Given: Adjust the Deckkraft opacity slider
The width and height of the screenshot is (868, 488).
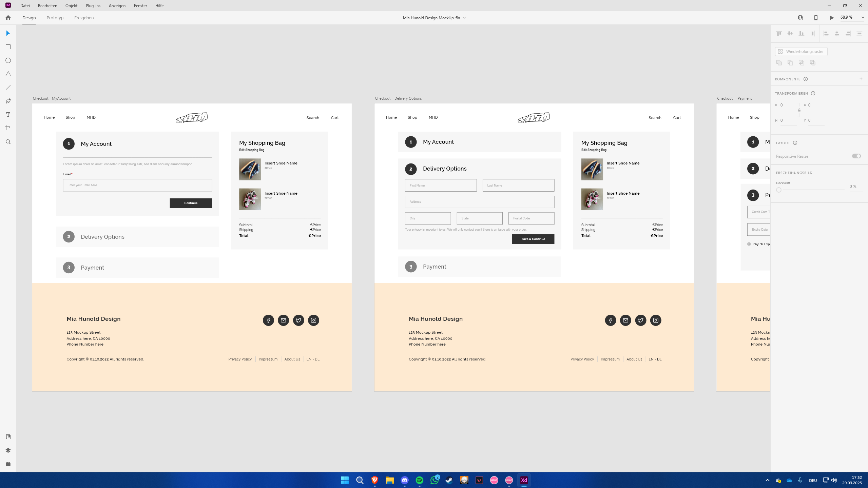Looking at the screenshot, I should click(779, 190).
